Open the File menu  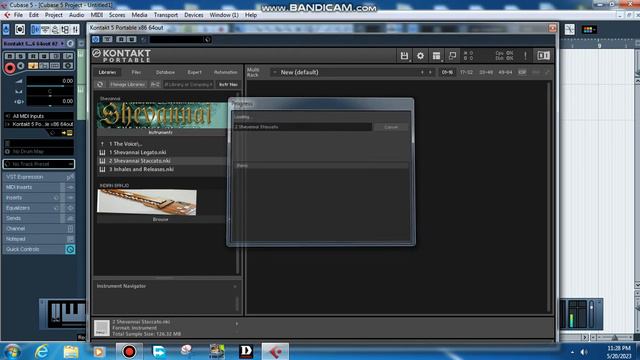[x=18, y=15]
